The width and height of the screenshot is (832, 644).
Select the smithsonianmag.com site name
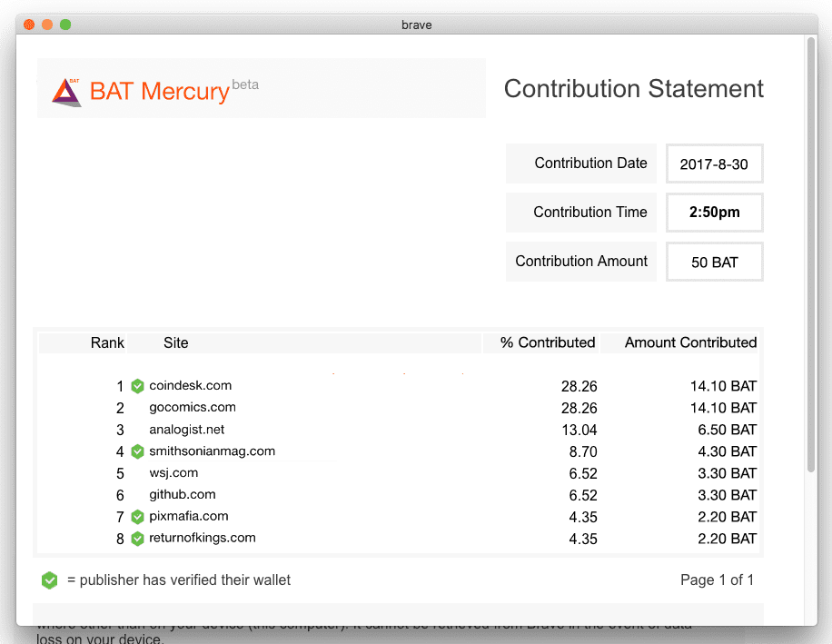click(213, 451)
